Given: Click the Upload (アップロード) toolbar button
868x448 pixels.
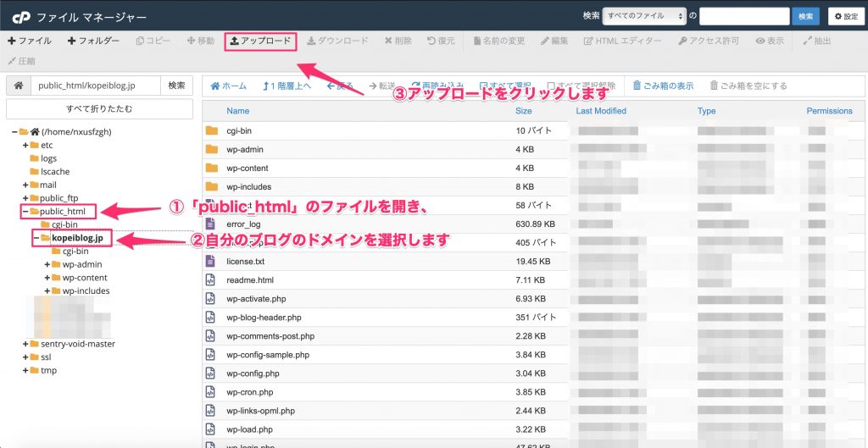Looking at the screenshot, I should (x=260, y=41).
